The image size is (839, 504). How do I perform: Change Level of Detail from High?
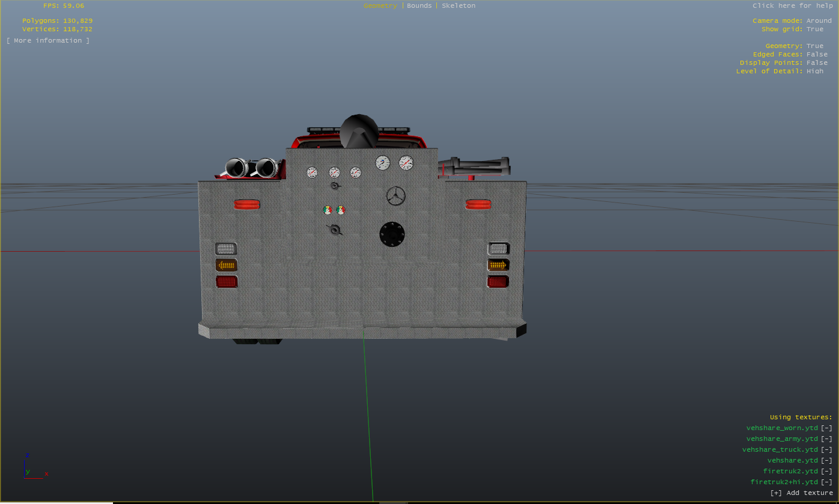coord(815,71)
